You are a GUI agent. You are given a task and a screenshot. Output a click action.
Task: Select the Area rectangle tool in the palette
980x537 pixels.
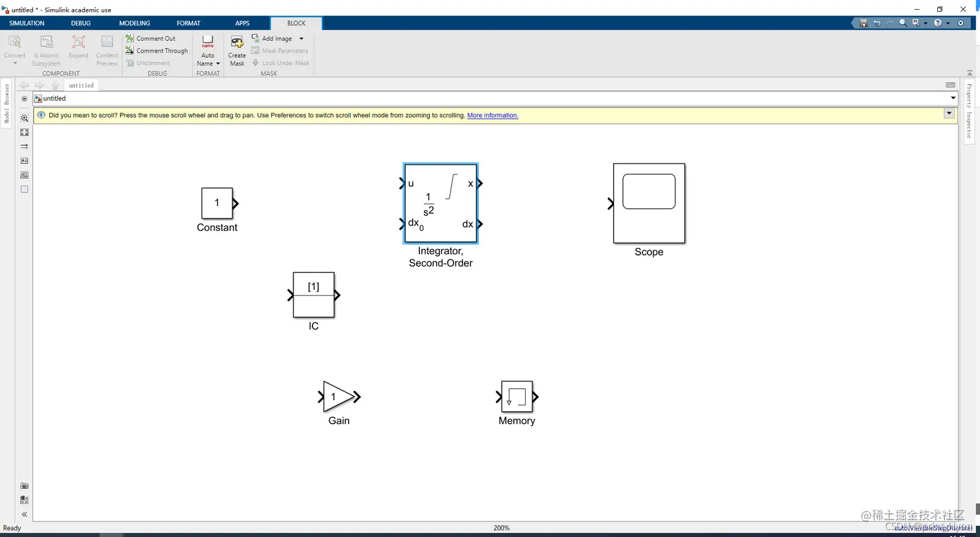coord(25,189)
